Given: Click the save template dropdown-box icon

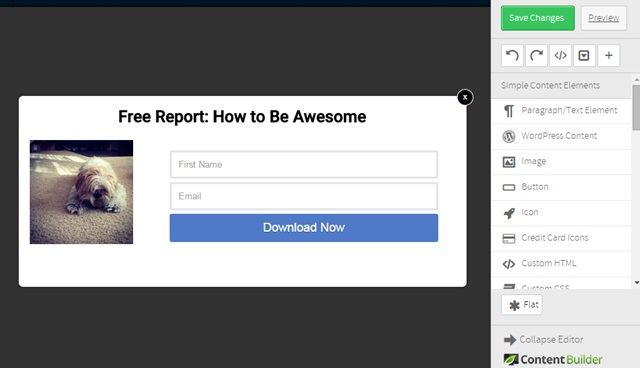Looking at the screenshot, I should (584, 55).
